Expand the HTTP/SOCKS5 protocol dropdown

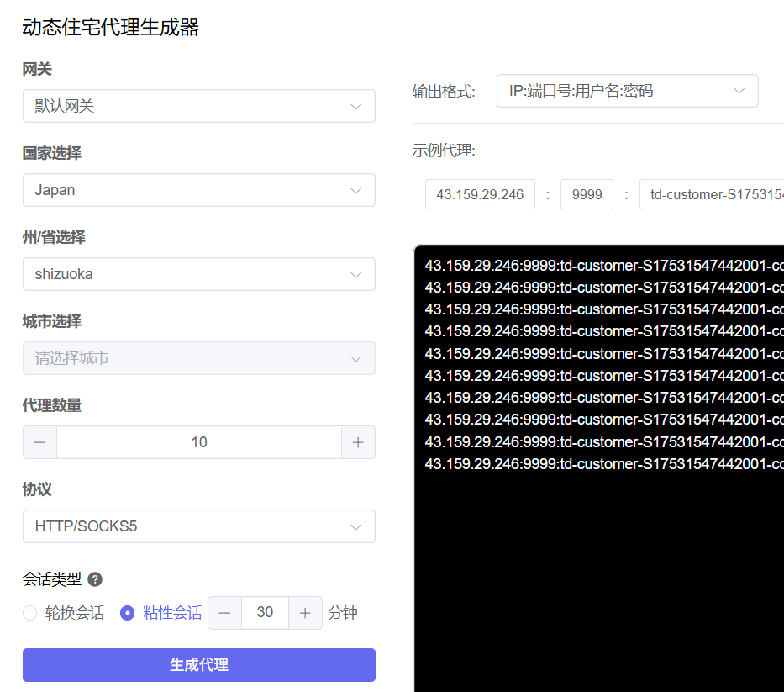tap(198, 526)
